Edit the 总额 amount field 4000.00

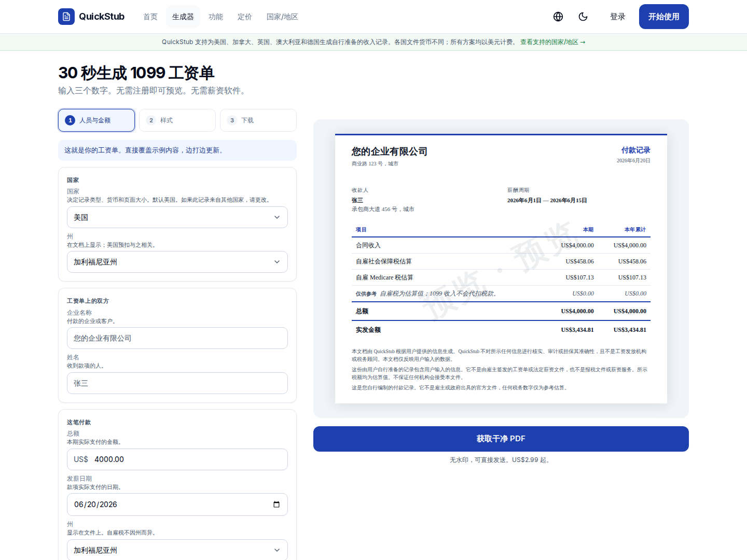tap(177, 459)
